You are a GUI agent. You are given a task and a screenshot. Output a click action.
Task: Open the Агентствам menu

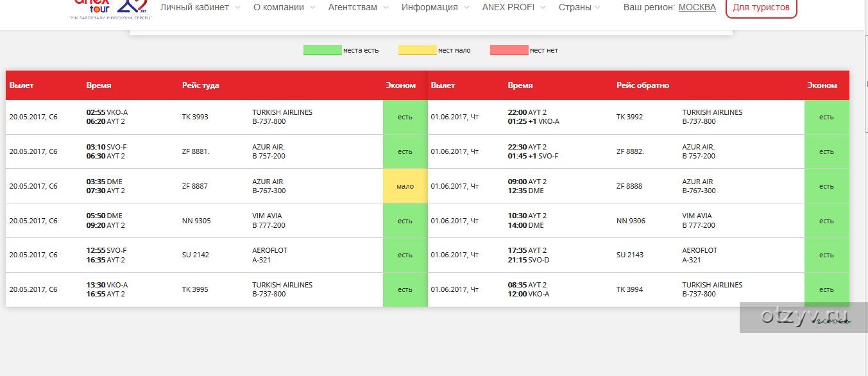coord(359,8)
